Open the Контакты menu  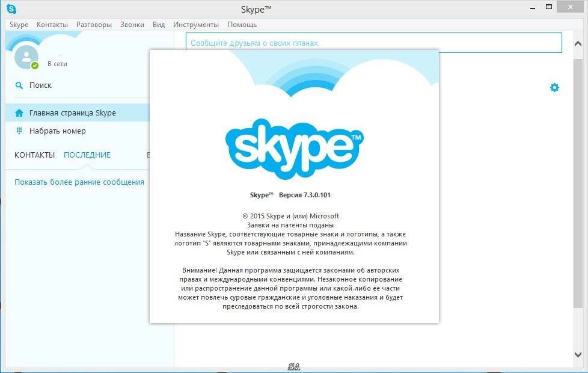click(x=52, y=25)
